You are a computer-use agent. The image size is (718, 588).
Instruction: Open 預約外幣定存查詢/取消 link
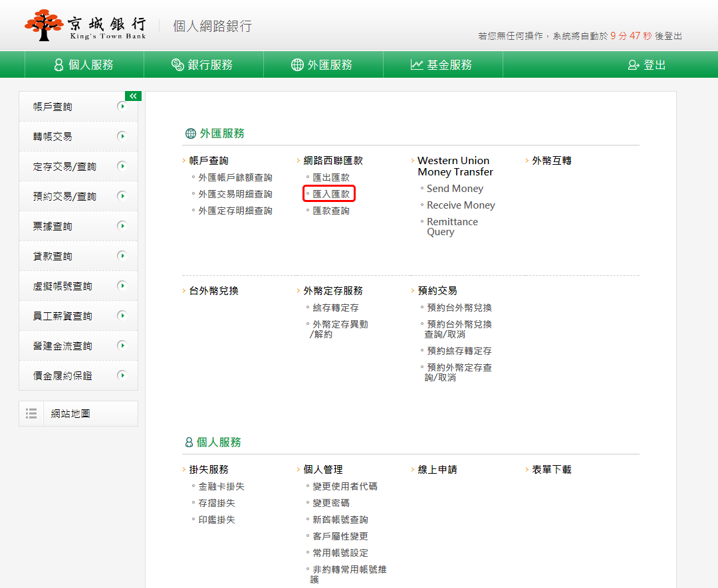coord(458,373)
